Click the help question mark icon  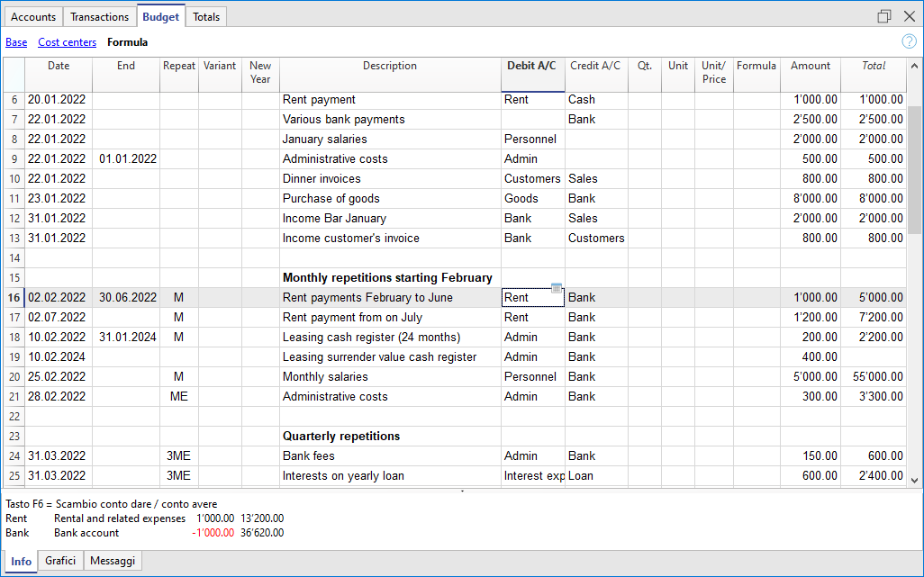point(909,41)
